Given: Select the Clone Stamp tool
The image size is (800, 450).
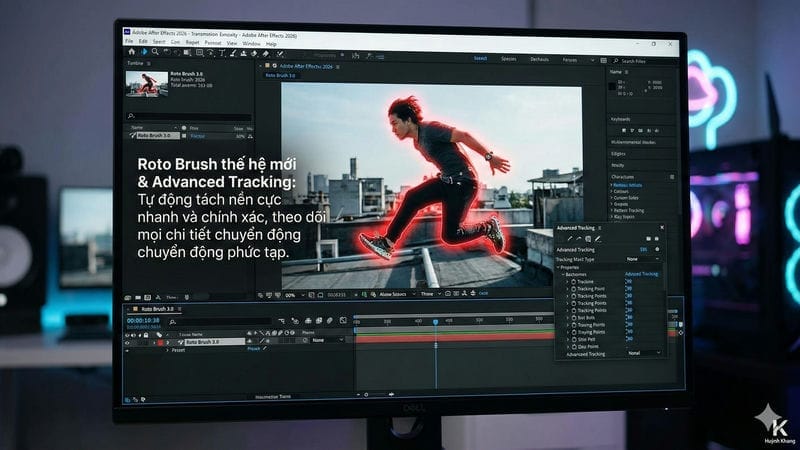Looking at the screenshot, I should (x=243, y=53).
